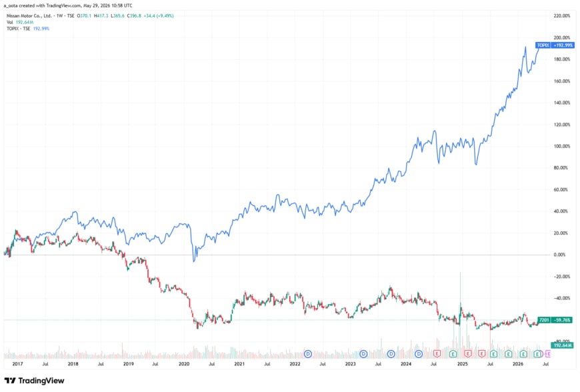Click the 2017 time axis label

[x=17, y=364]
